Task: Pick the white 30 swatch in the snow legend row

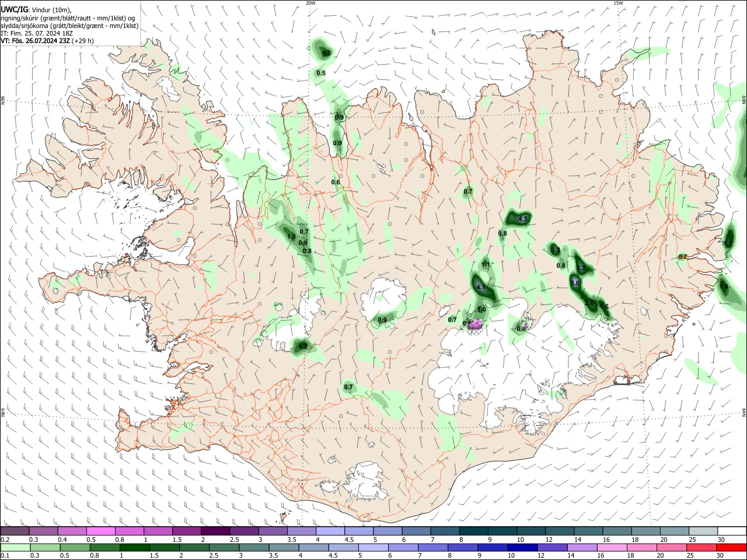Action: (x=731, y=531)
